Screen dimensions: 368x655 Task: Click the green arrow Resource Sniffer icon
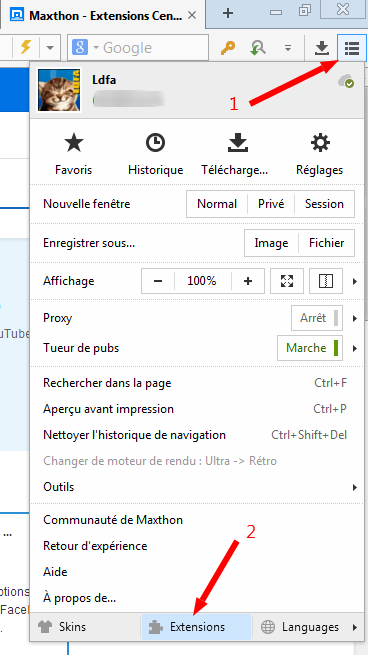258,48
